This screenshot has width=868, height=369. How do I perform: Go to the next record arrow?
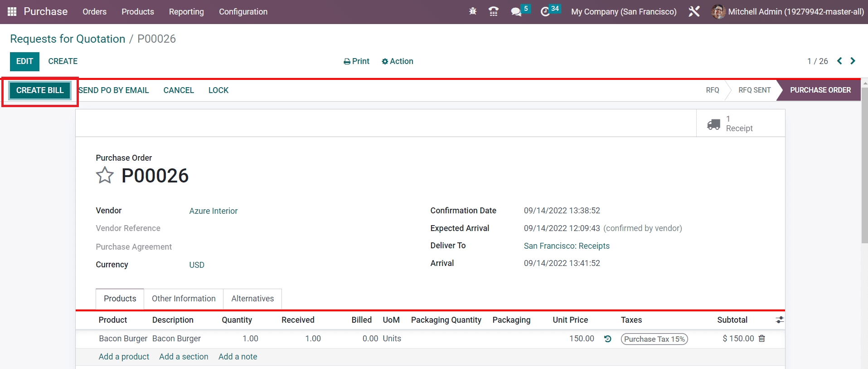853,61
